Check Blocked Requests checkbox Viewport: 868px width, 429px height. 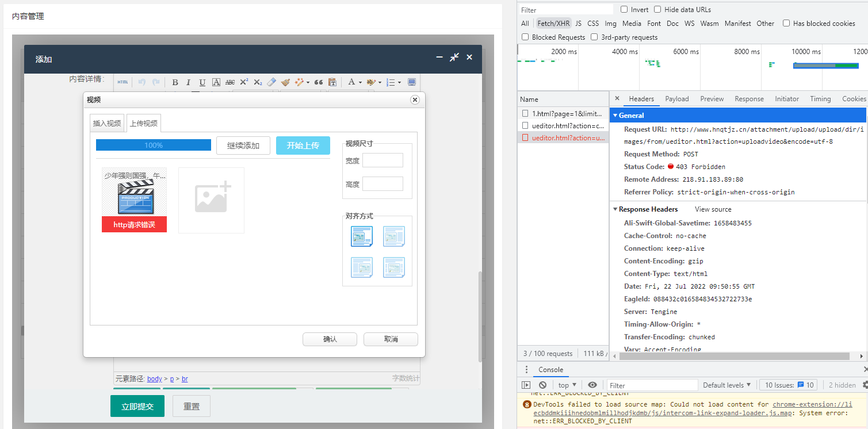pyautogui.click(x=525, y=37)
